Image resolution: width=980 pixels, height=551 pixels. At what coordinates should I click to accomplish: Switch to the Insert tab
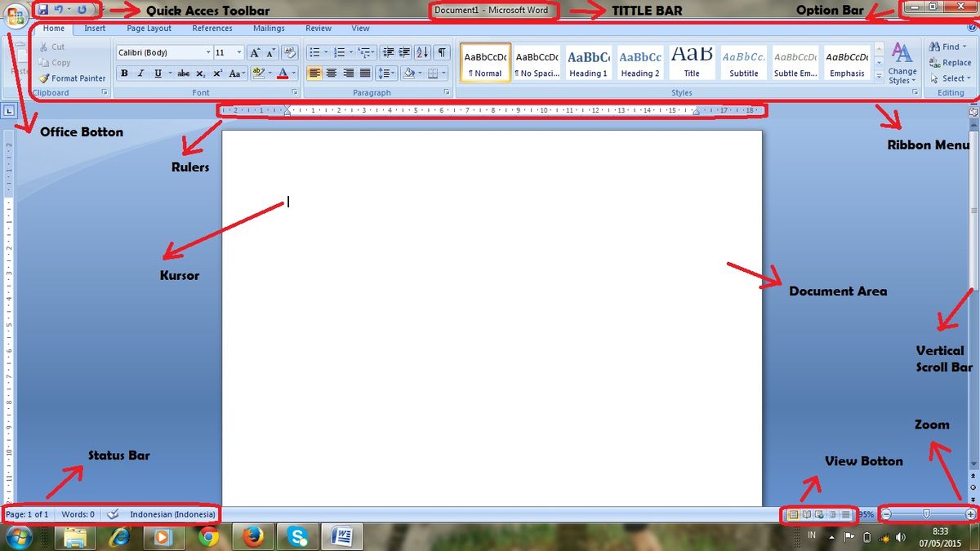coord(95,29)
